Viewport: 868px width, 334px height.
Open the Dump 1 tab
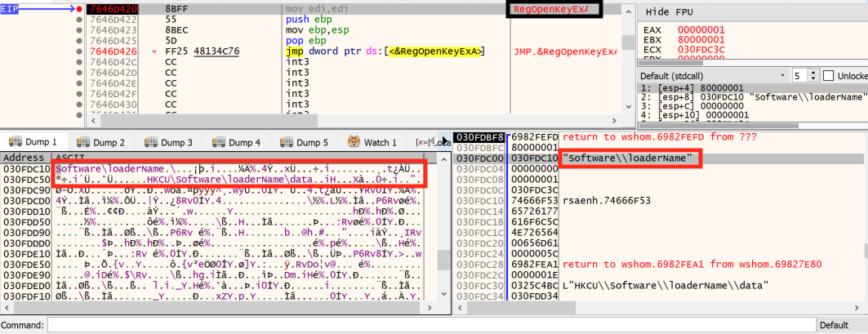click(33, 142)
